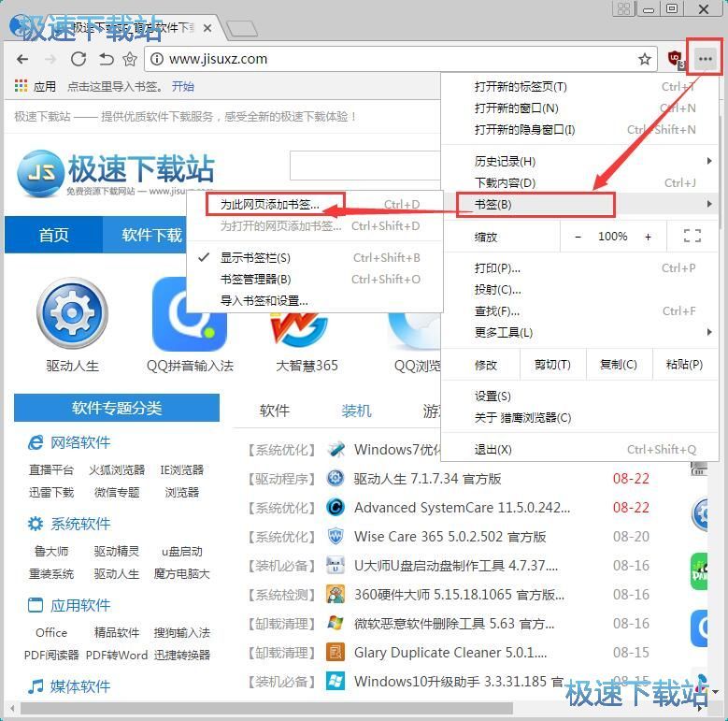The height and width of the screenshot is (721, 728).
Task: Decrease zoom with the minus button
Action: (578, 237)
